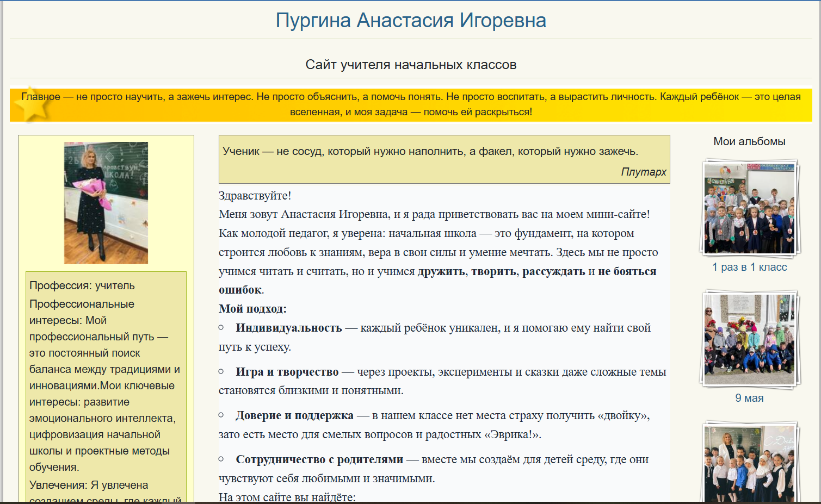
Task: Click the 'Профессиональные интересы' text
Action: pyautogui.click(x=104, y=385)
